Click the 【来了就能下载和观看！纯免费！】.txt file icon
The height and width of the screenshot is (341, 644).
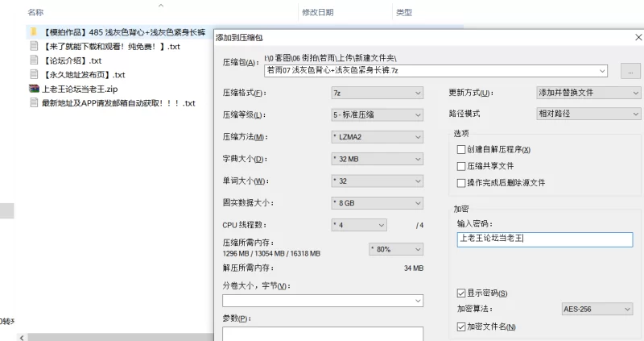coord(34,47)
